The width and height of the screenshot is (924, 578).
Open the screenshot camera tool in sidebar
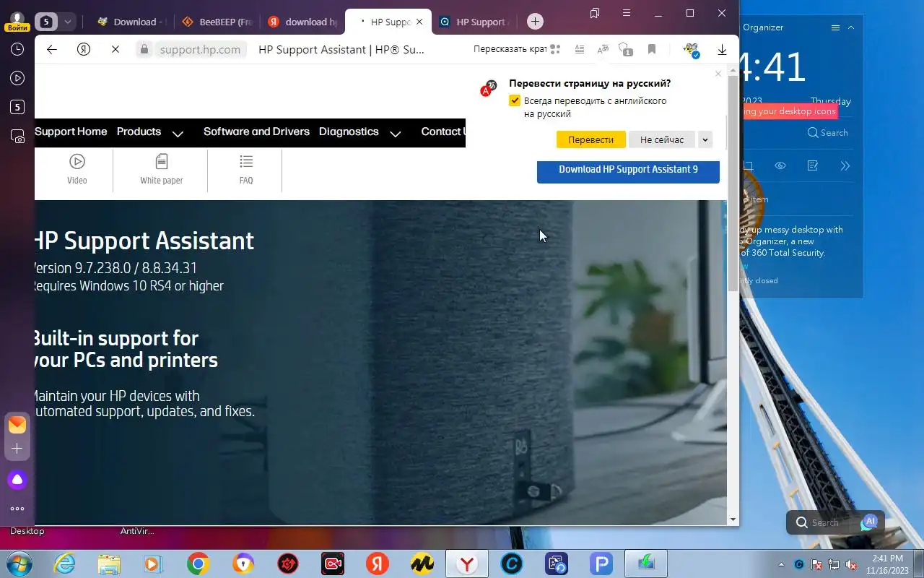(17, 136)
